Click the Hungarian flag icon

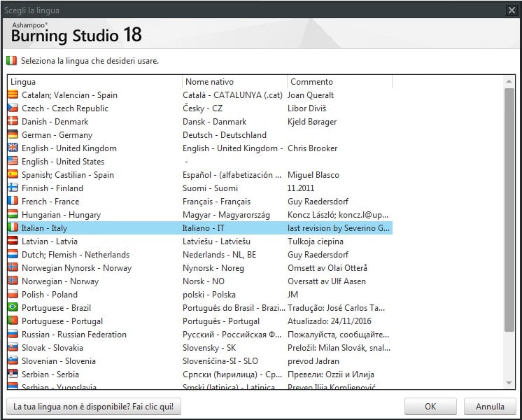[x=13, y=214]
